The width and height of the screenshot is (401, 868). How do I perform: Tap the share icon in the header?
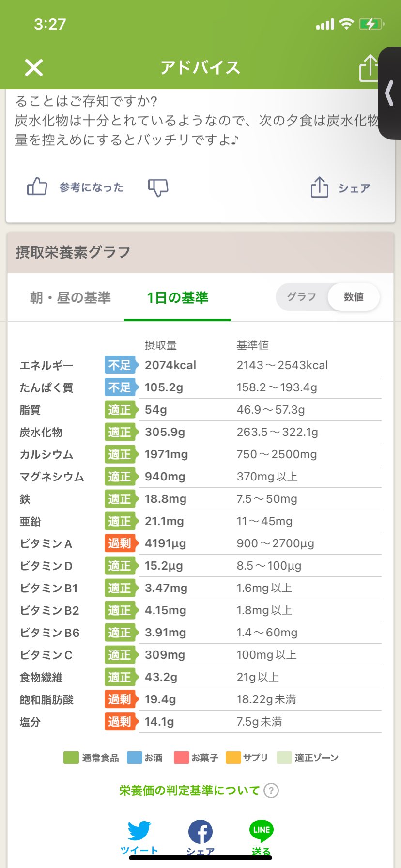tap(369, 68)
